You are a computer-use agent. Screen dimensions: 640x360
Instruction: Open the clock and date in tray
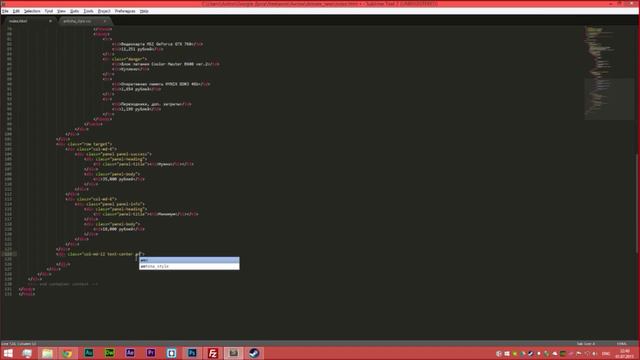625,353
